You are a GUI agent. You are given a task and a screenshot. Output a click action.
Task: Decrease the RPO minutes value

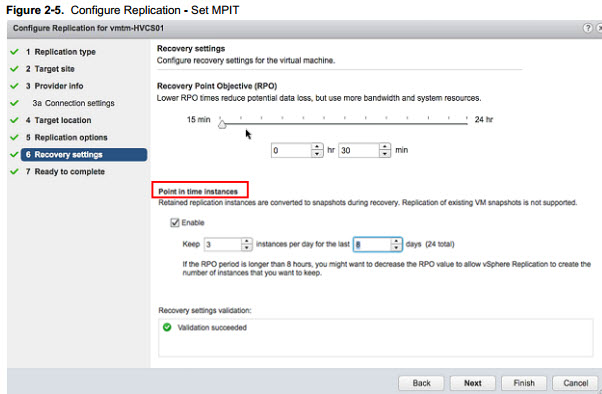coord(385,154)
